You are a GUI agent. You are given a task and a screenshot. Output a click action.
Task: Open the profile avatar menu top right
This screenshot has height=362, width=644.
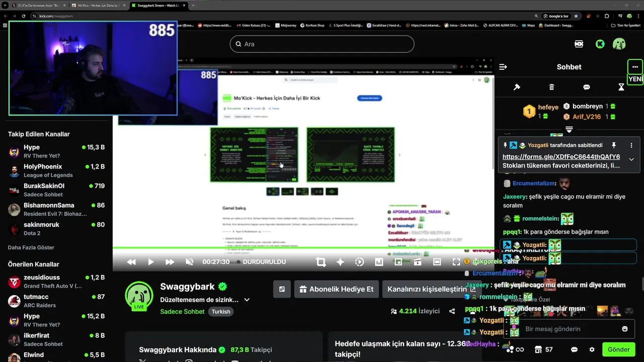click(619, 44)
